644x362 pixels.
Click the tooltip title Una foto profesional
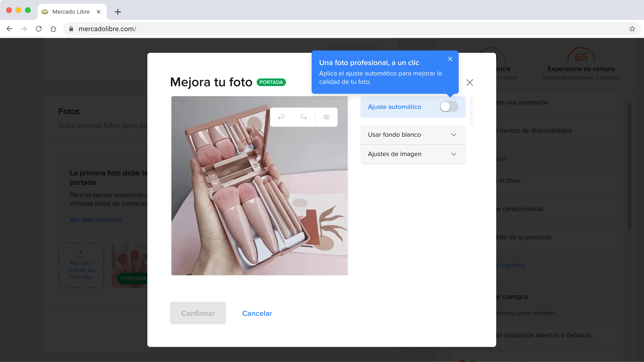369,63
